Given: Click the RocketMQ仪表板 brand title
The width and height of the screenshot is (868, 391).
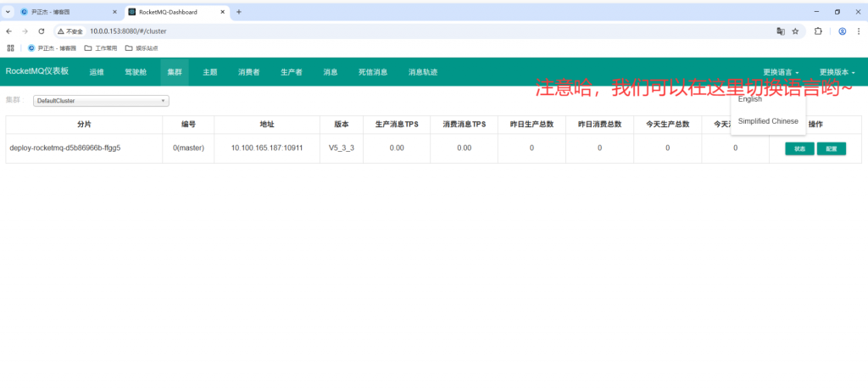Looking at the screenshot, I should pos(37,71).
